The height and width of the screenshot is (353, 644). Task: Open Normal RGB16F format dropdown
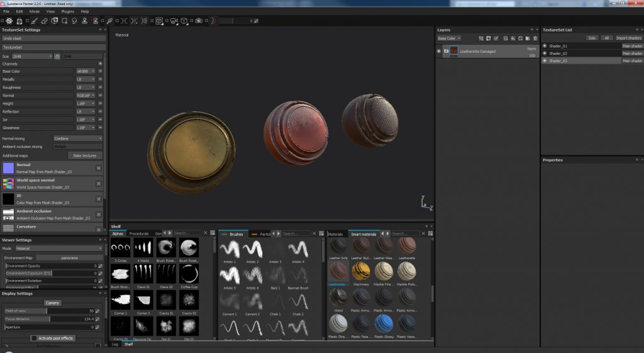pos(86,96)
